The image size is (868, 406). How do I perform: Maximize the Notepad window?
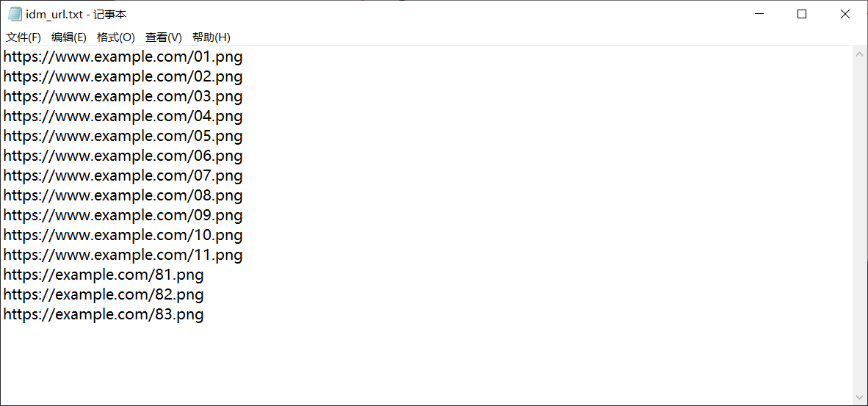click(802, 14)
